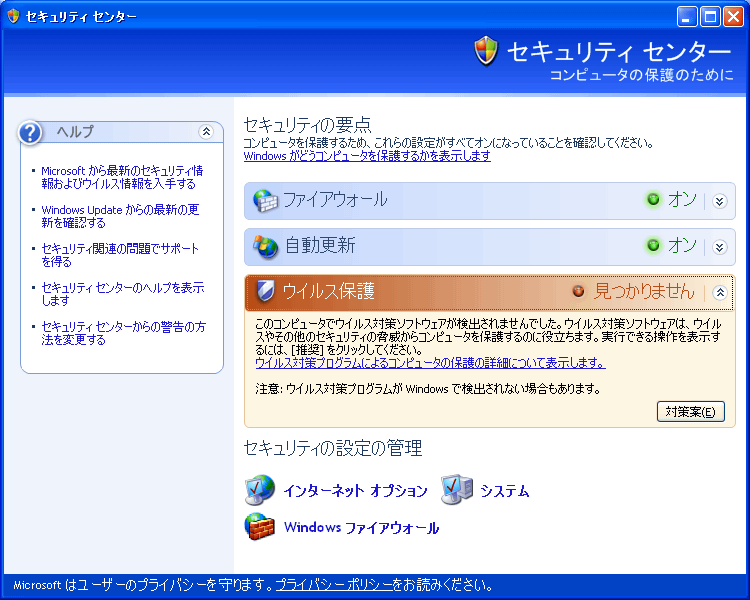
Task: Open the プライバシー ポリシー link
Action: [x=334, y=584]
